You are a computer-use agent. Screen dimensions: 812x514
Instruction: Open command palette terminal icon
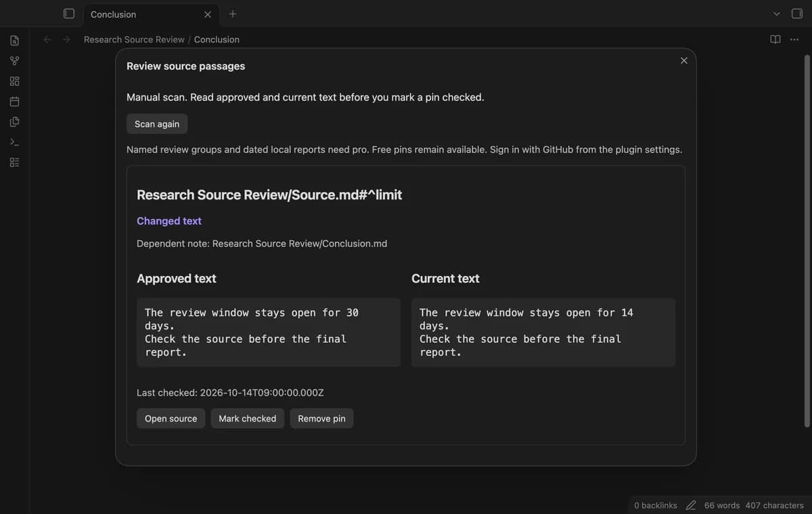point(14,142)
